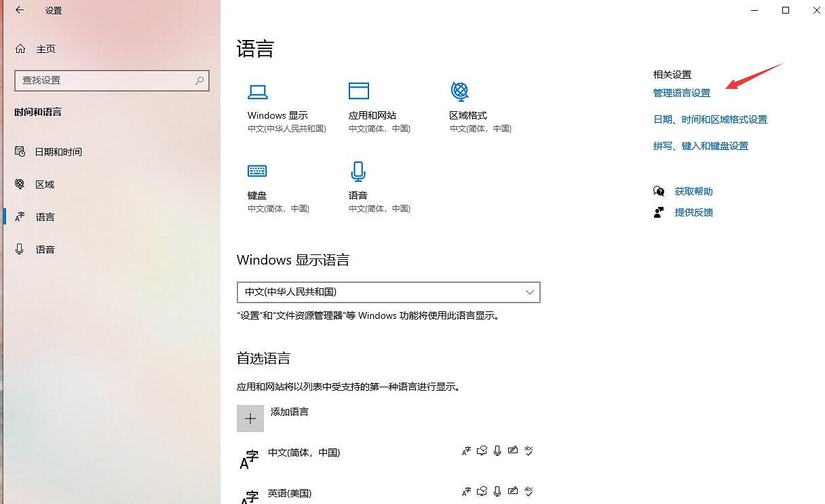Open 管理语言设置 link

point(681,93)
